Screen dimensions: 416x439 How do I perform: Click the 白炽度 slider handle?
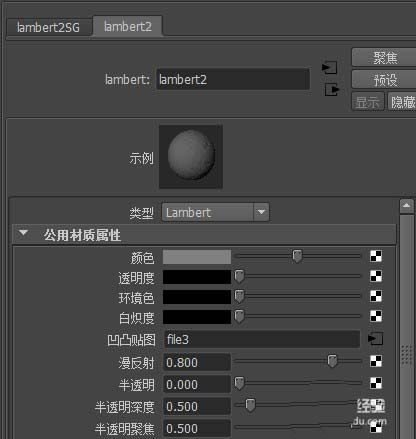(x=239, y=316)
